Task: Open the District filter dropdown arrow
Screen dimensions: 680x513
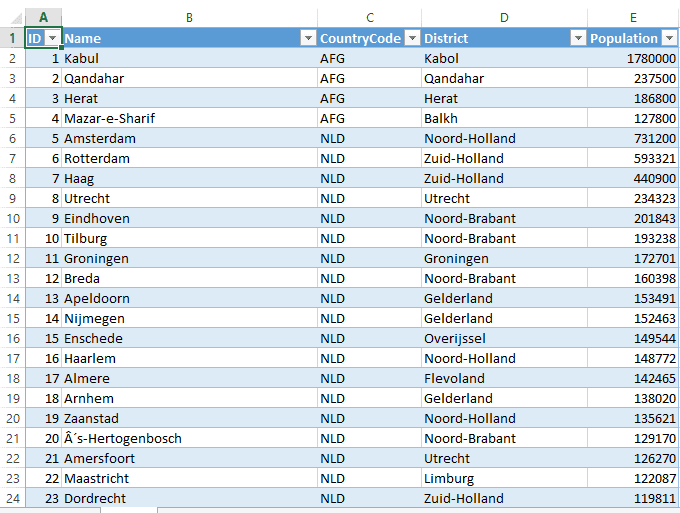Action: point(577,38)
